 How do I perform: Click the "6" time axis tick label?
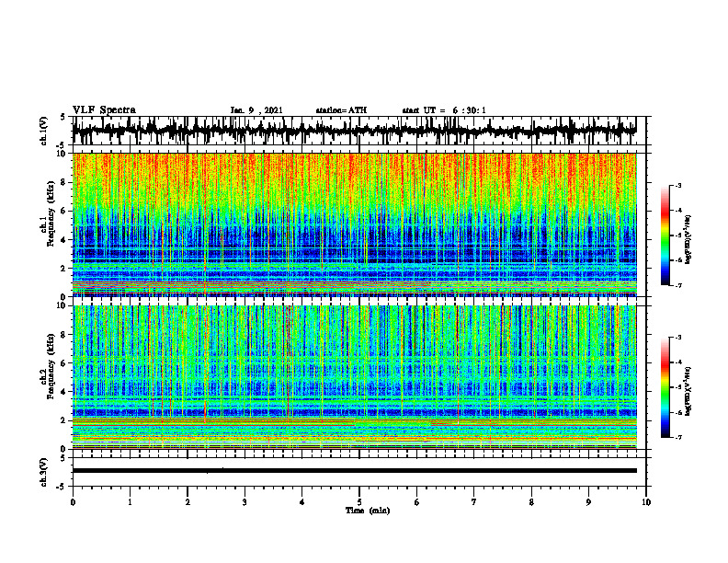[x=417, y=502]
